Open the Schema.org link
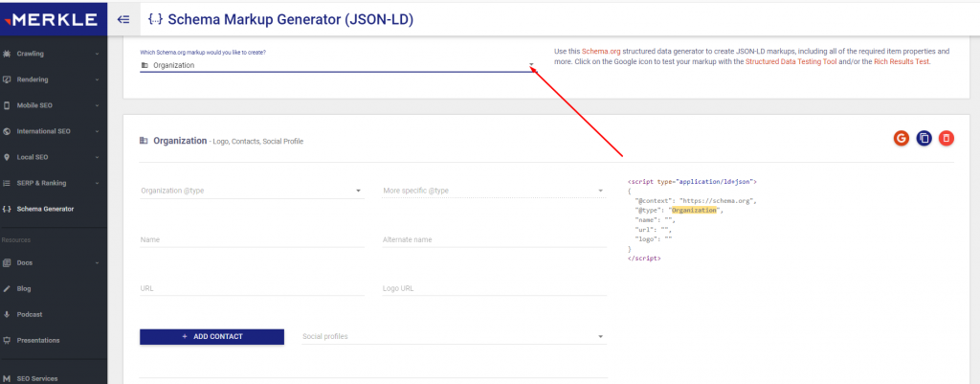Viewport: 980px width, 384px height. click(601, 52)
